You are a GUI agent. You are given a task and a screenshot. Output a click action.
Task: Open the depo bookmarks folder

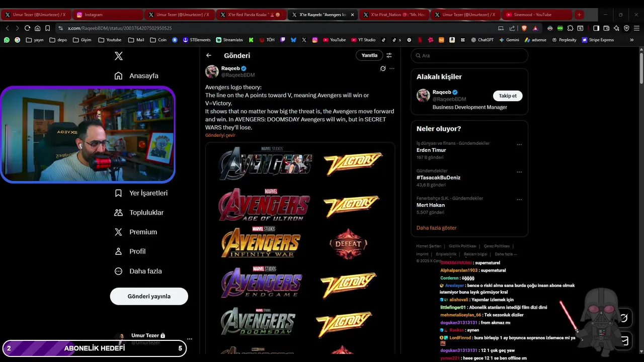click(58, 40)
